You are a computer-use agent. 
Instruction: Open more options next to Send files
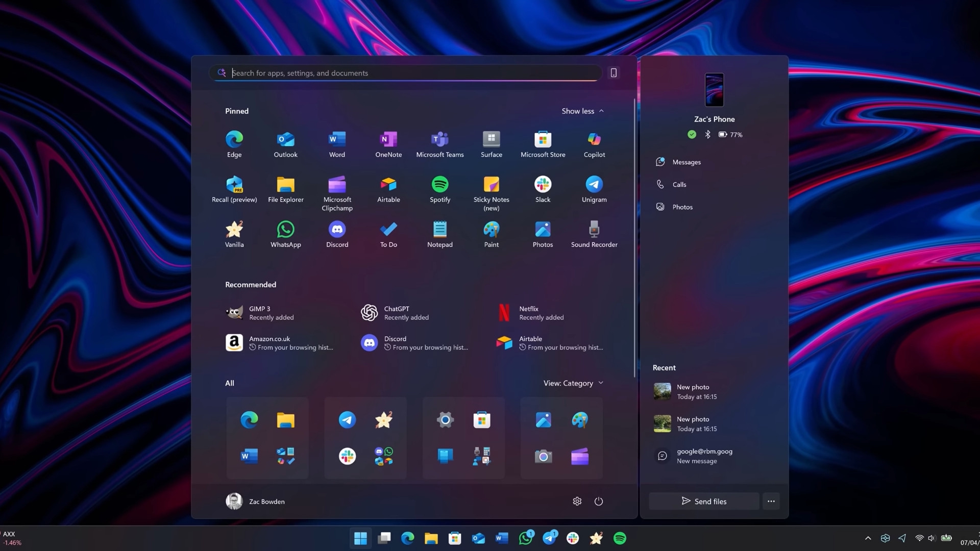771,502
